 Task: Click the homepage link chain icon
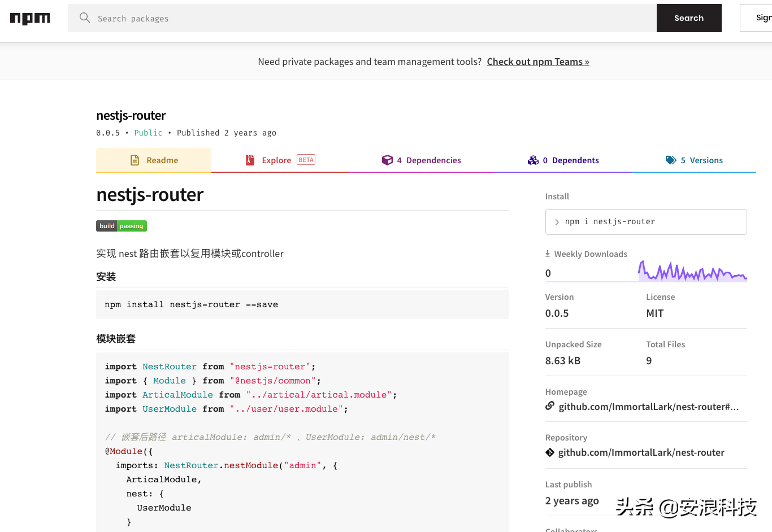[x=550, y=405]
